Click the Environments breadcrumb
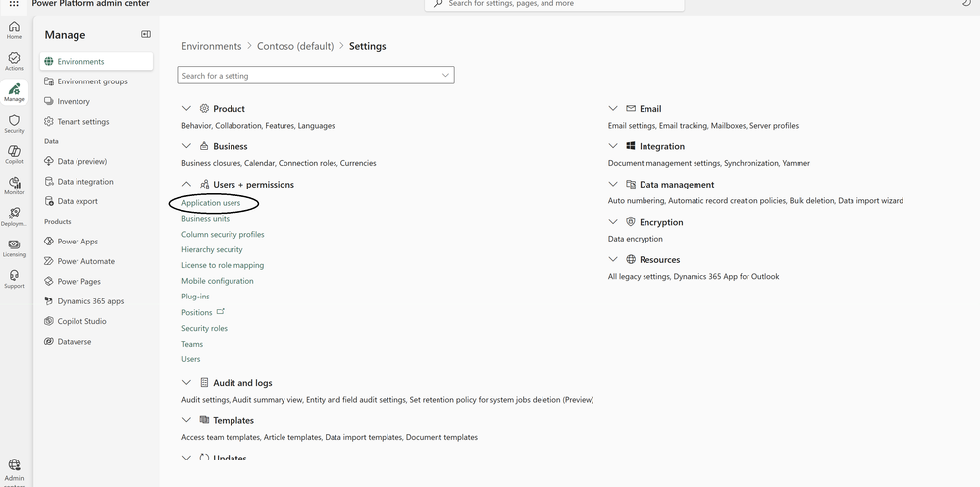 [x=211, y=46]
